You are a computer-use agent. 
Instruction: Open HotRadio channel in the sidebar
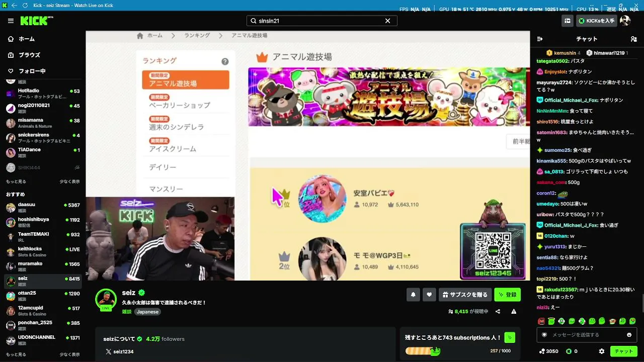coord(43,94)
